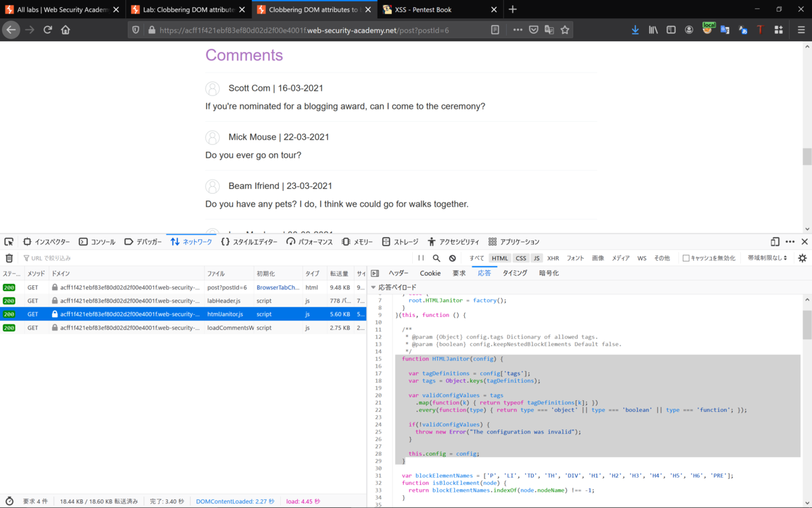Toggle reader view in address bar
The width and height of the screenshot is (812, 508).
[x=495, y=30]
